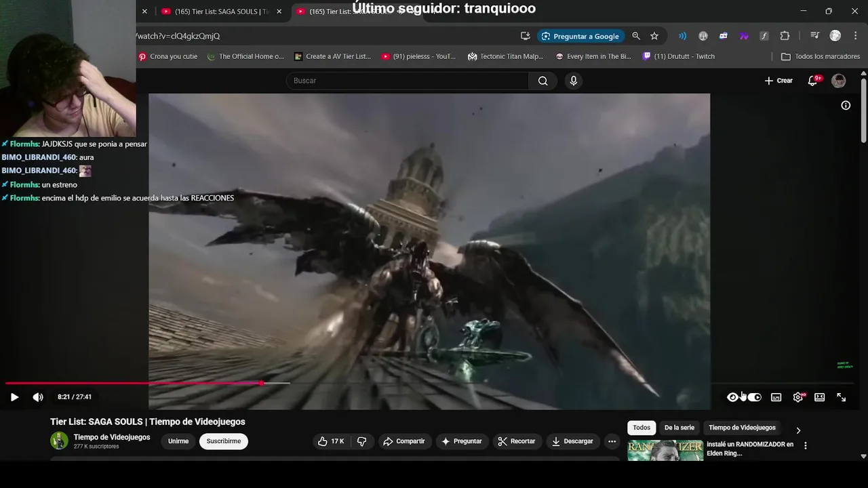The height and width of the screenshot is (488, 868).
Task: Open the Tiempo de Videojuegos channel name link
Action: point(112,437)
